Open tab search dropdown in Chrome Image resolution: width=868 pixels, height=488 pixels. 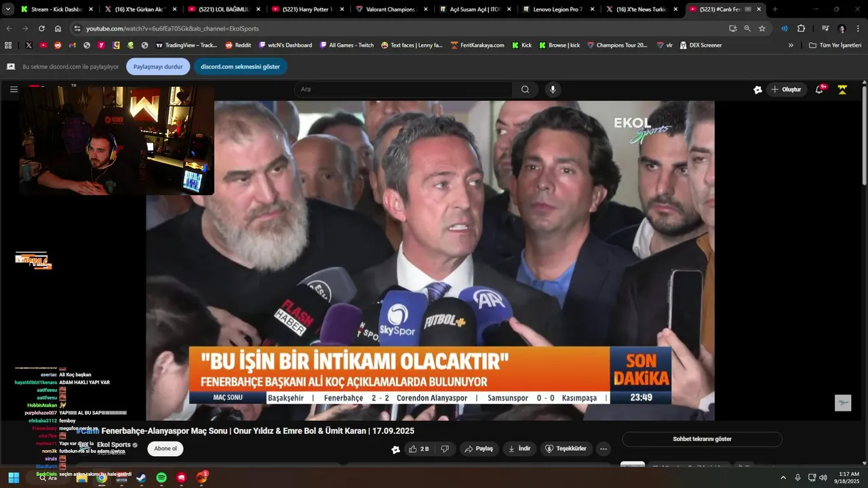(x=8, y=9)
